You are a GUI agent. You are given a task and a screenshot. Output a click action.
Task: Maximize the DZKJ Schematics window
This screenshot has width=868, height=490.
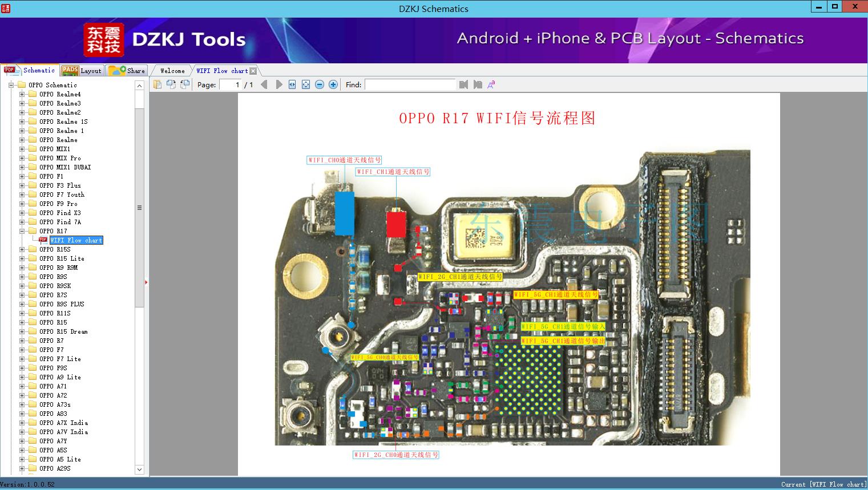(835, 7)
